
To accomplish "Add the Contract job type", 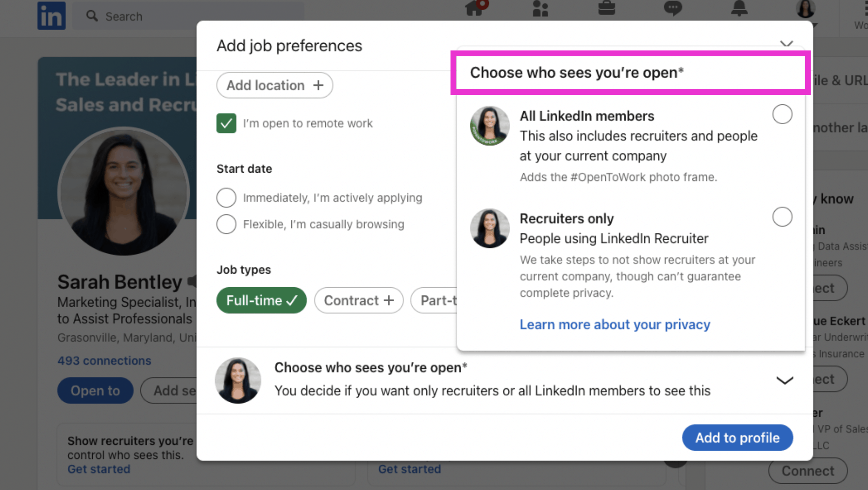I will pyautogui.click(x=358, y=300).
